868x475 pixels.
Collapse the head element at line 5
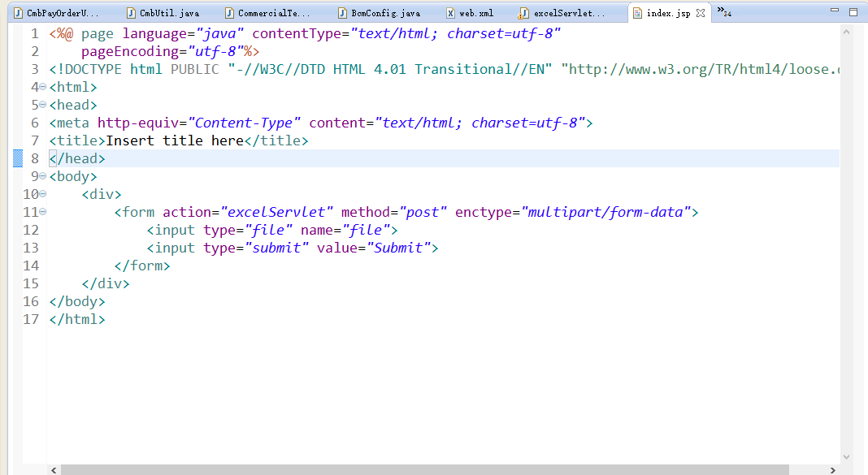pos(42,105)
